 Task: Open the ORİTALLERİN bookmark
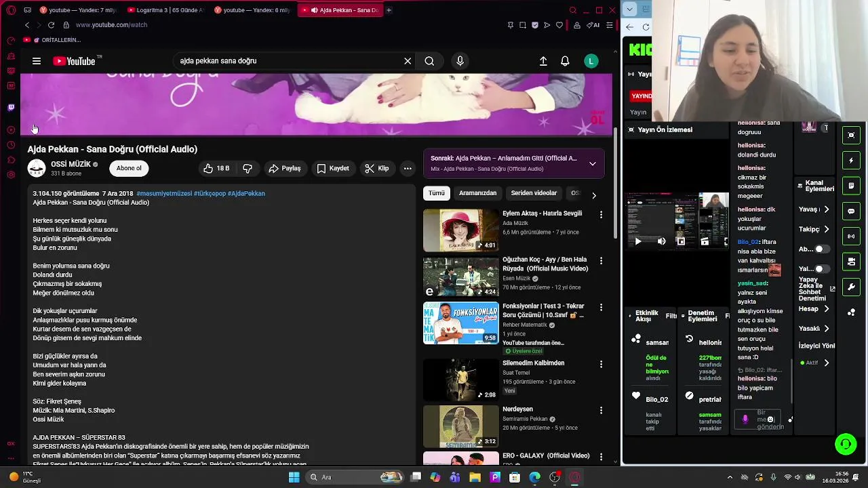56,40
